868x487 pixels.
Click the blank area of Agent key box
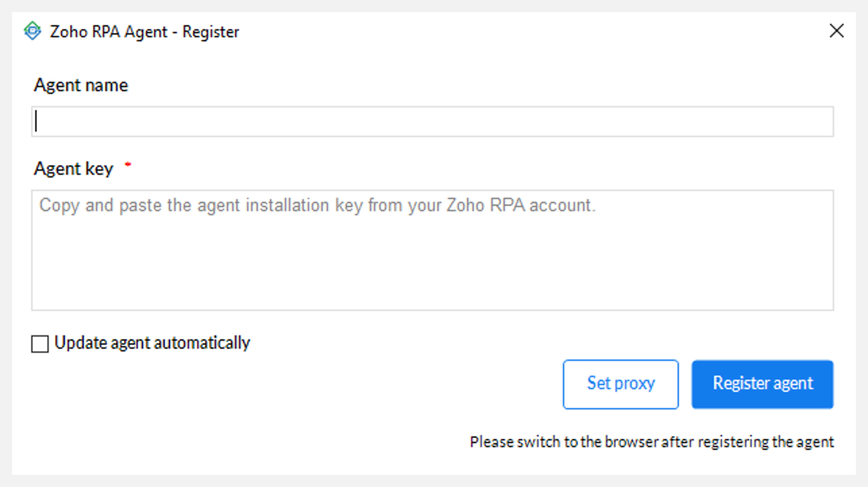point(432,263)
